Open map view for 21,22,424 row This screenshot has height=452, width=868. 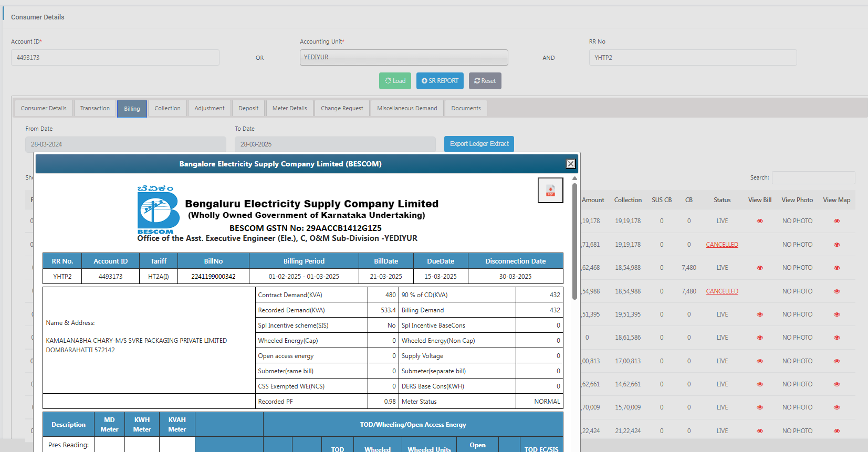point(837,431)
